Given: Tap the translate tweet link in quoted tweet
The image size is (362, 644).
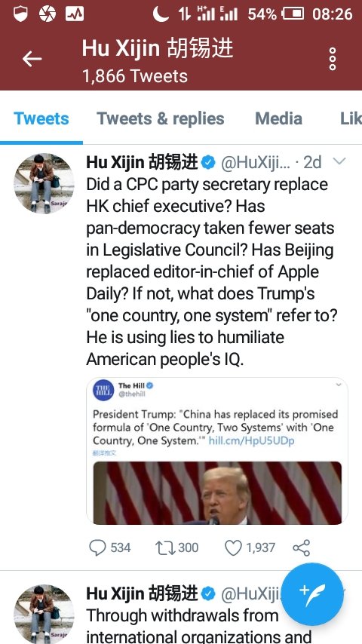Looking at the screenshot, I should (x=104, y=452).
